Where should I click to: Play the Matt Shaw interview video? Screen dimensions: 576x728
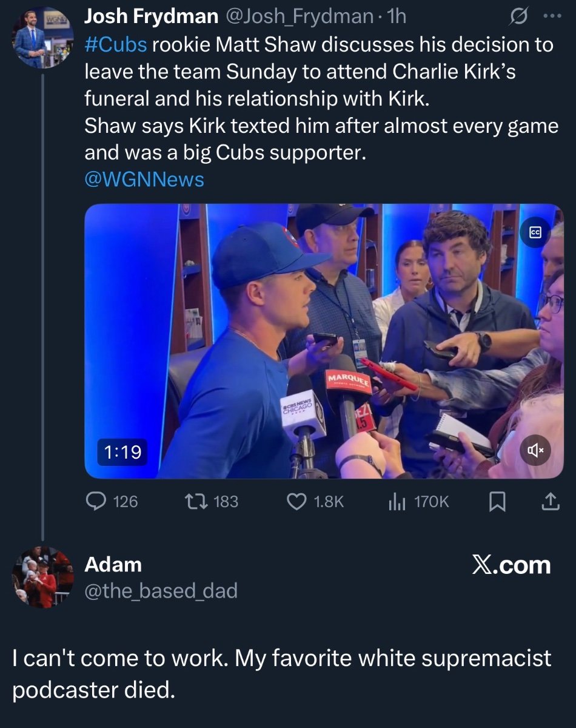coord(324,341)
